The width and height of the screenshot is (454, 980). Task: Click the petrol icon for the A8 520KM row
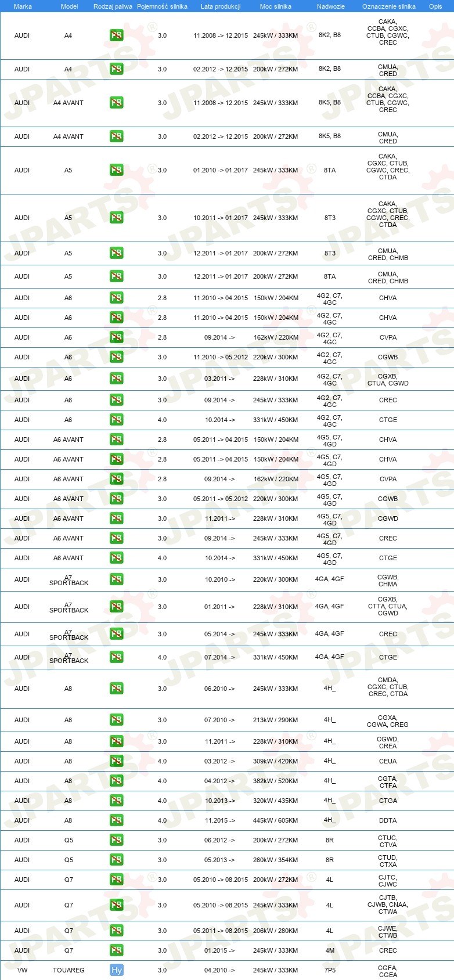click(117, 780)
